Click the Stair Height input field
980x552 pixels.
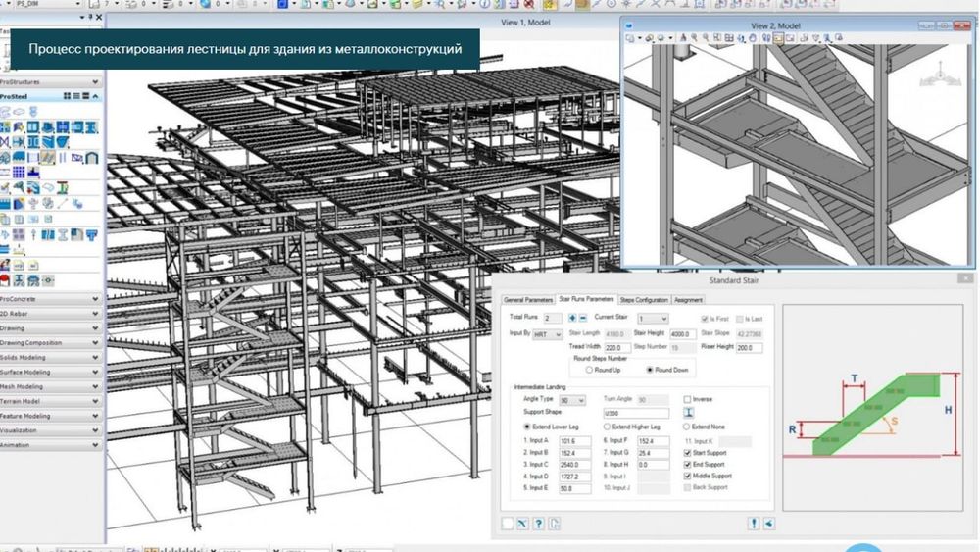coord(681,334)
